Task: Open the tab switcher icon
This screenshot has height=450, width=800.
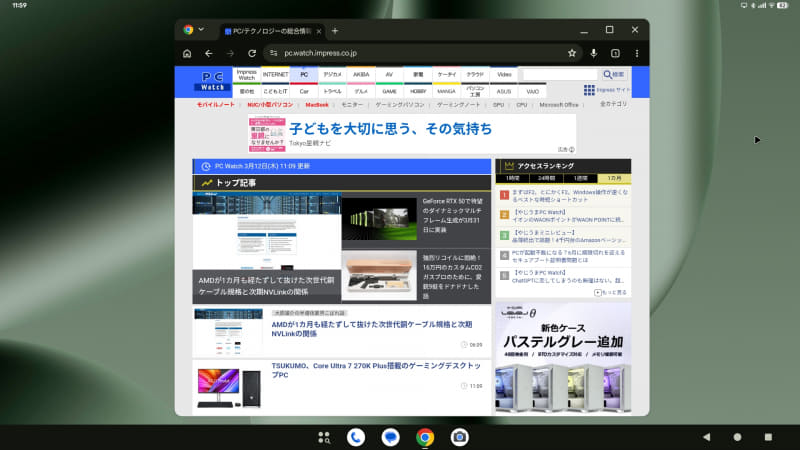Action: click(x=615, y=53)
